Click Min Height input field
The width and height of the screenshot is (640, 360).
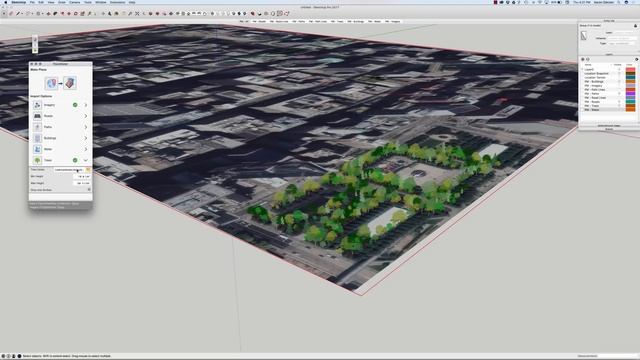click(x=82, y=176)
